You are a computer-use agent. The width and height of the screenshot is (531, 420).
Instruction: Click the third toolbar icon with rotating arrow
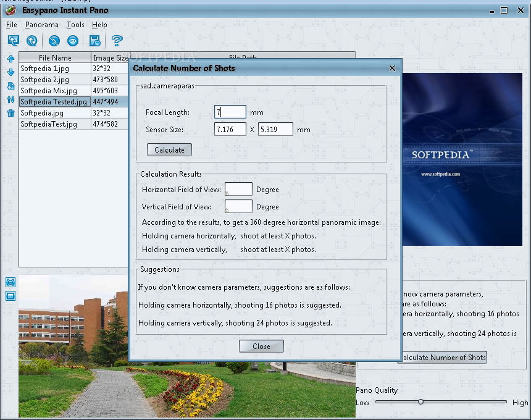pyautogui.click(x=54, y=41)
